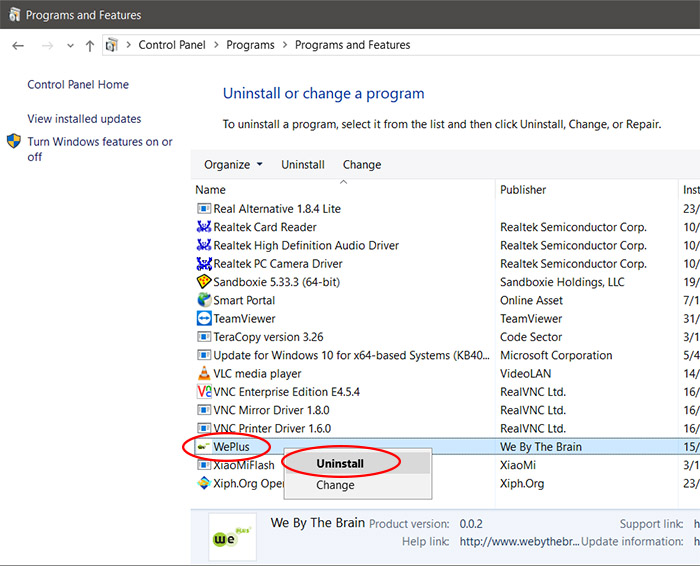Click the Uninstall toolbar button
Image resolution: width=700 pixels, height=566 pixels.
point(302,165)
